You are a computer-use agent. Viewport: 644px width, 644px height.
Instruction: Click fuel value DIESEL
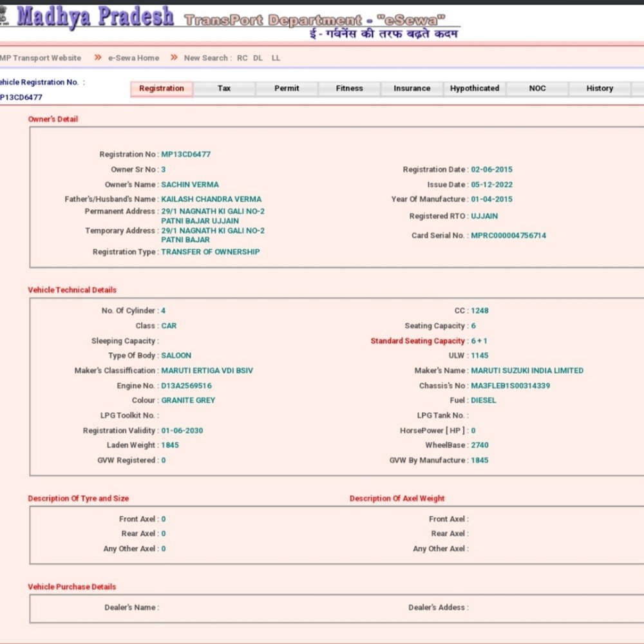click(484, 401)
